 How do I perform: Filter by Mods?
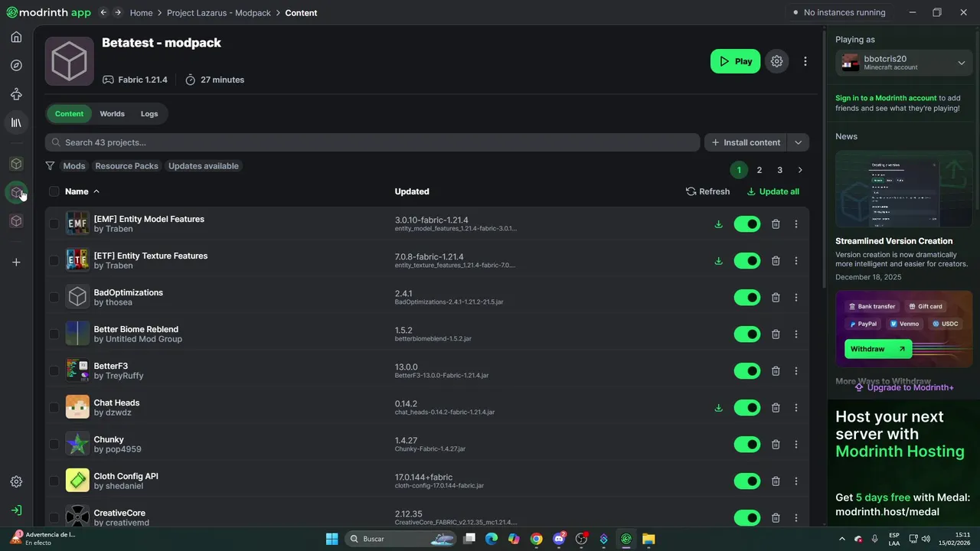coord(74,166)
